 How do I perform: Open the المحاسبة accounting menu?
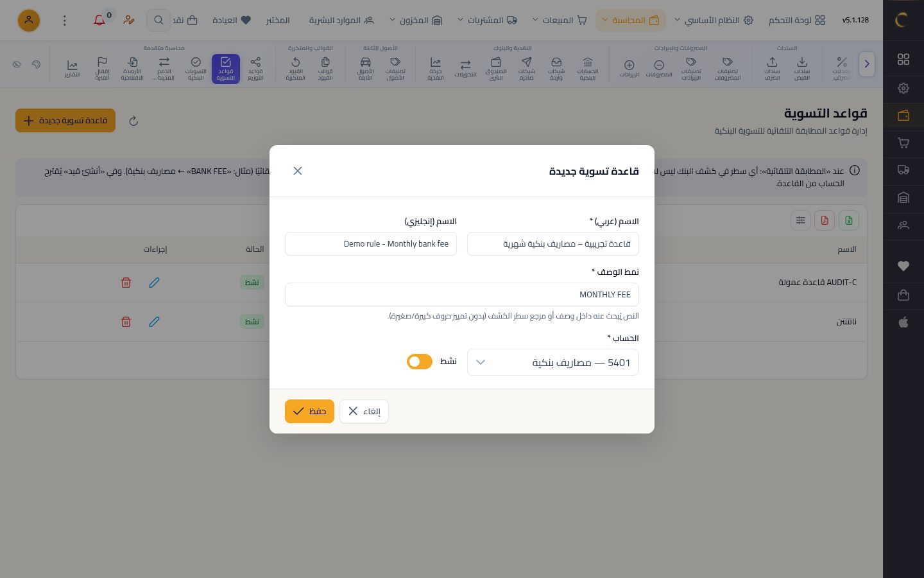[631, 21]
